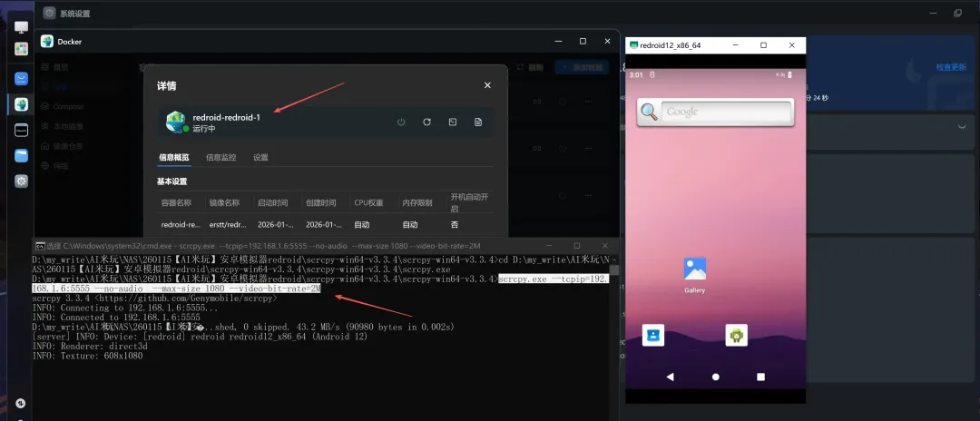Click the 'INFO: Connecting to 192.168.1.6:5555...' line
This screenshot has height=421, width=980.
click(125, 308)
